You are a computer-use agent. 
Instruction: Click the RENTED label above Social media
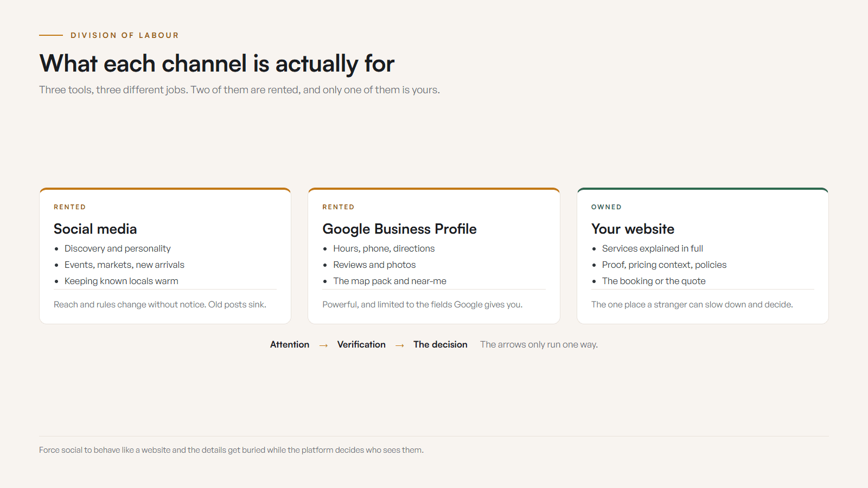tap(69, 207)
